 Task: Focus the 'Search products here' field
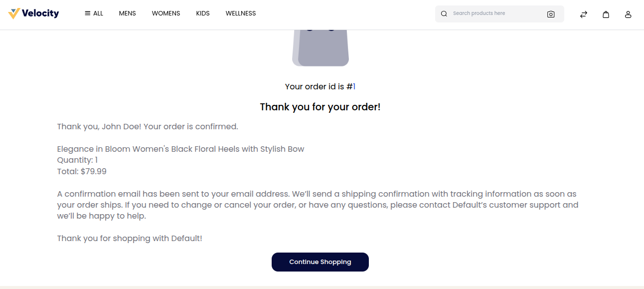click(x=496, y=13)
